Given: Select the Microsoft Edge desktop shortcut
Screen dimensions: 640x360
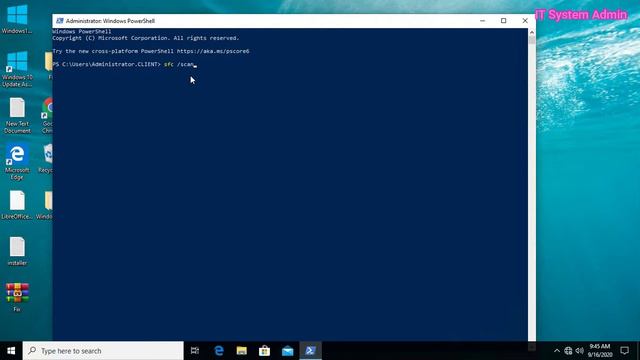Looking at the screenshot, I should [17, 162].
